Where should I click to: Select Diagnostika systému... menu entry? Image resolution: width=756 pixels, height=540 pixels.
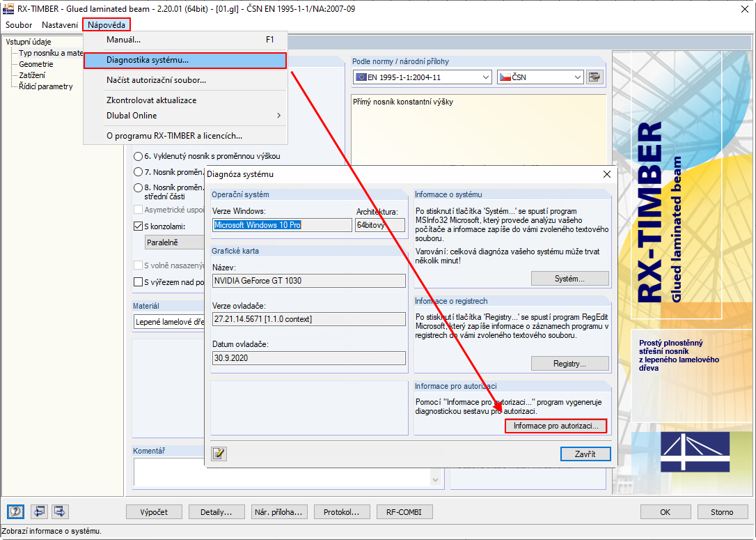185,61
